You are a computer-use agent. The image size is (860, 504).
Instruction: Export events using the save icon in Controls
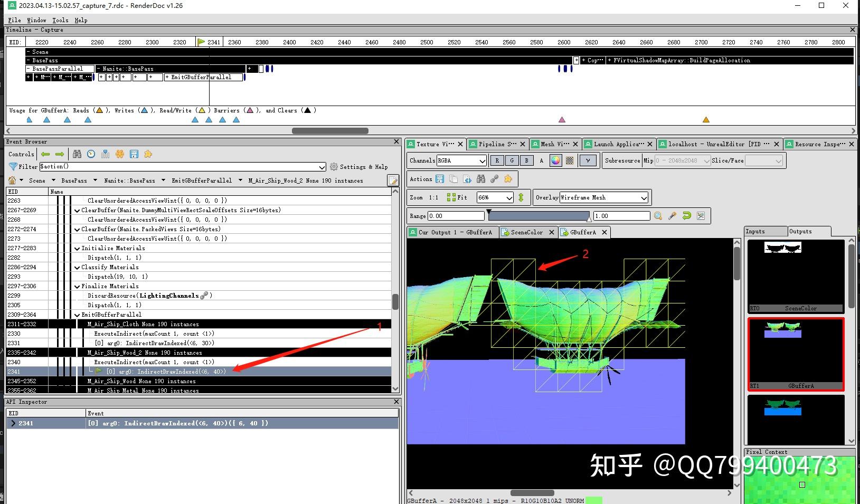click(x=134, y=155)
